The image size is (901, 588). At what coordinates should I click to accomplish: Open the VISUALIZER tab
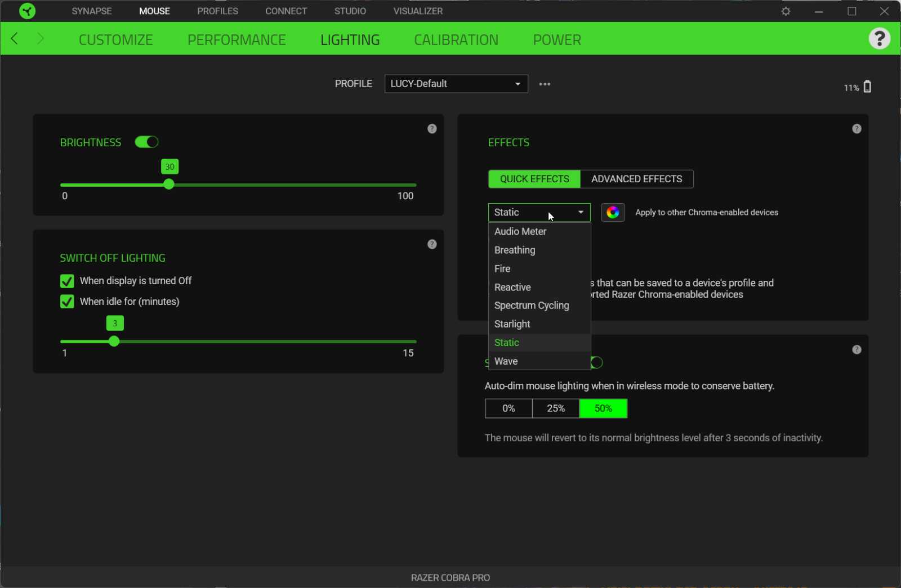pos(418,11)
